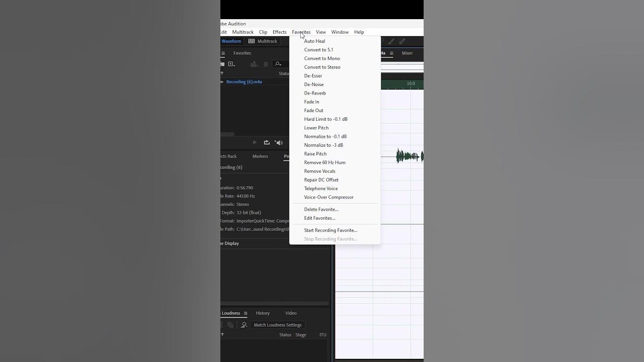This screenshot has height=362, width=644.
Task: Select the brush tool in top toolbar
Action: [x=391, y=41]
